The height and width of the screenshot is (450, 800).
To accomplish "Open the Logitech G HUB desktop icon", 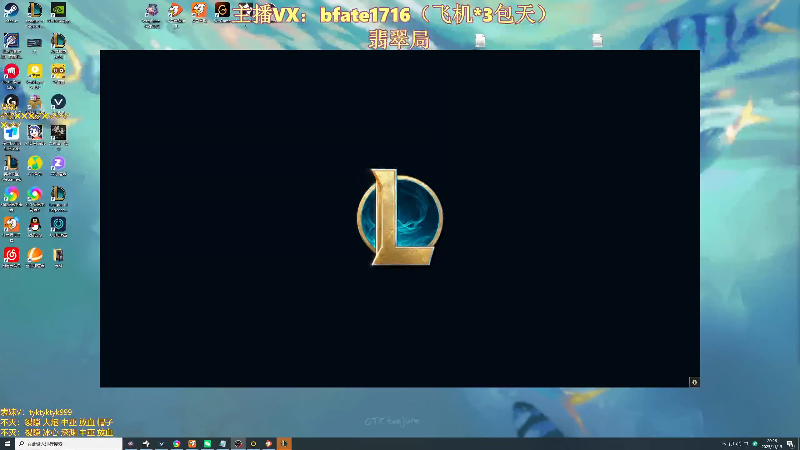I will (x=11, y=102).
